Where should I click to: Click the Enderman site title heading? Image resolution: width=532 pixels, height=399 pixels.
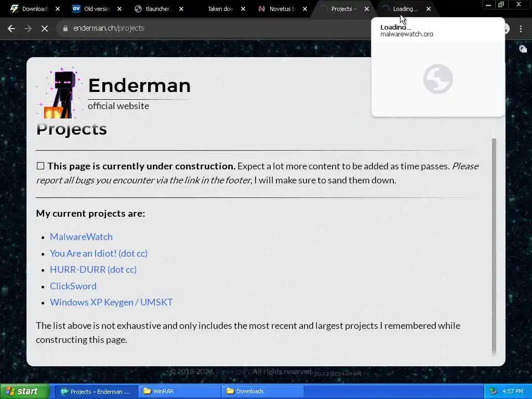click(x=139, y=86)
